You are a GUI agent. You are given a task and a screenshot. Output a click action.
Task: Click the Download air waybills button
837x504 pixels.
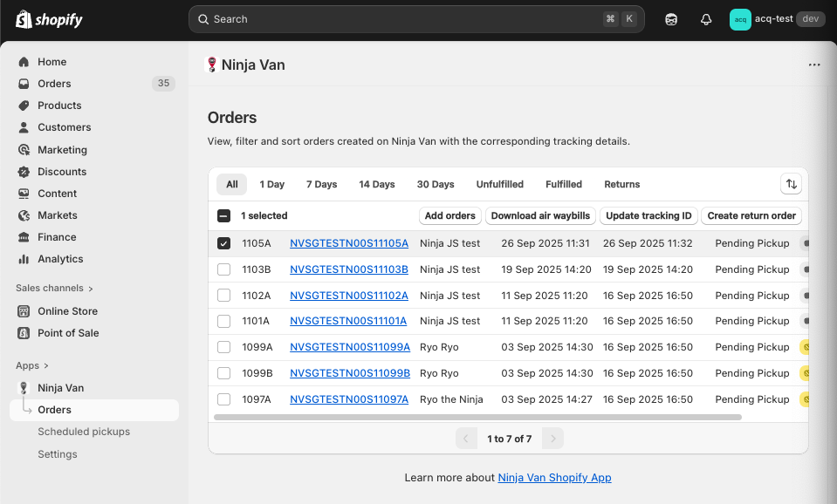[540, 216]
